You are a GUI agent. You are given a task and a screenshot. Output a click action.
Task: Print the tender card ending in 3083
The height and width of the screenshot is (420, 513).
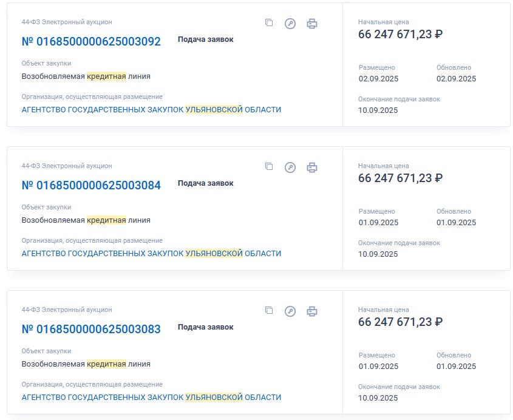[x=312, y=311]
